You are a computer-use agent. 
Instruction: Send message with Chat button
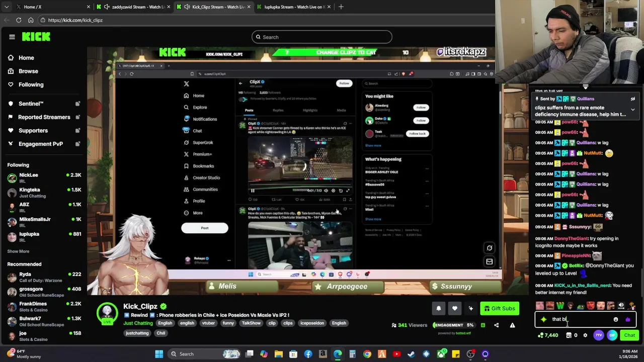629,335
